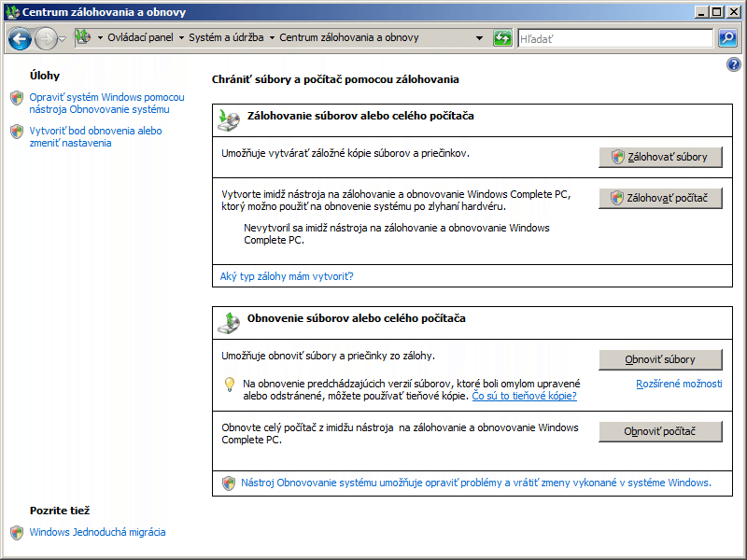Maximize the Centrum zálohovania window
Image resolution: width=747 pixels, height=560 pixels.
click(x=717, y=12)
